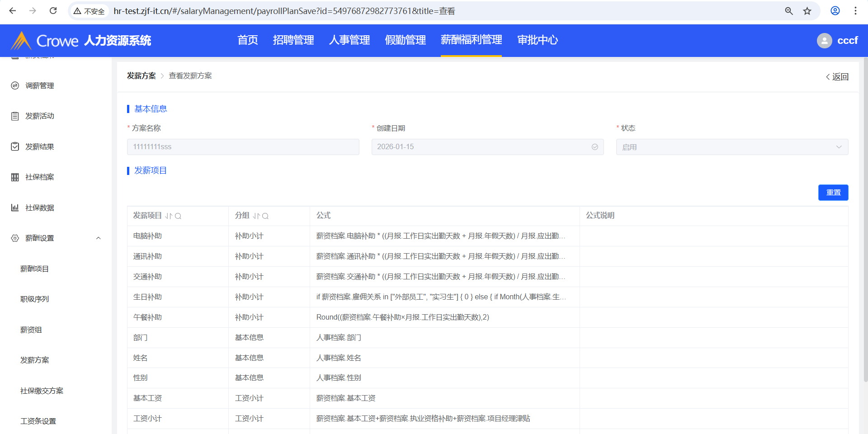
Task: Reload the page in the browser
Action: point(53,11)
